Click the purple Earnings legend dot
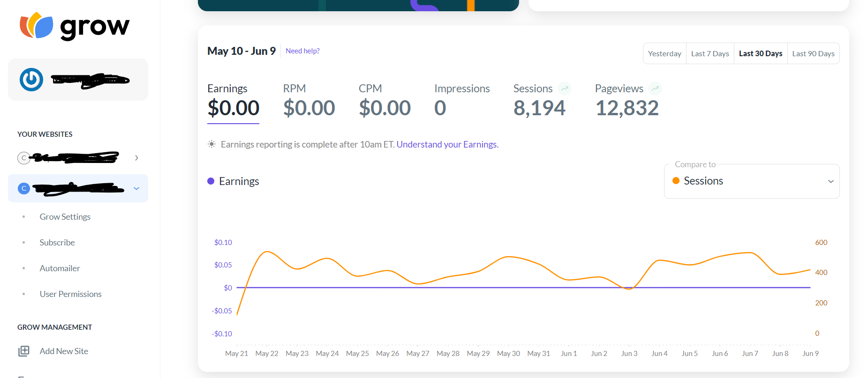 tap(211, 181)
